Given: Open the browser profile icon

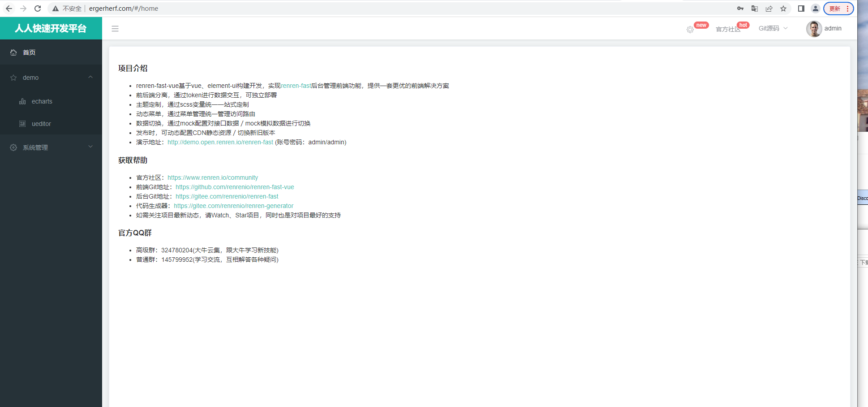Looking at the screenshot, I should (x=816, y=9).
